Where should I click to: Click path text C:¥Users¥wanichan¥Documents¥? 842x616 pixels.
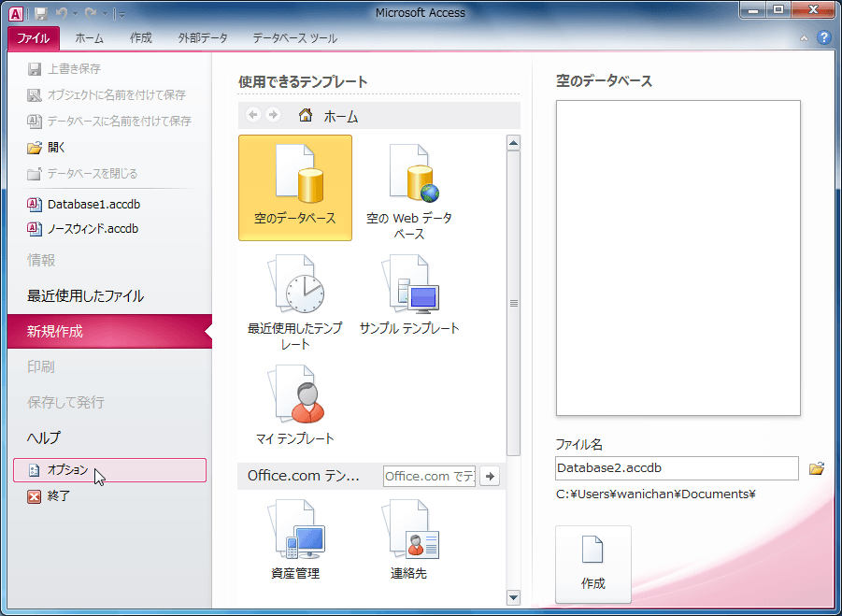coord(656,494)
